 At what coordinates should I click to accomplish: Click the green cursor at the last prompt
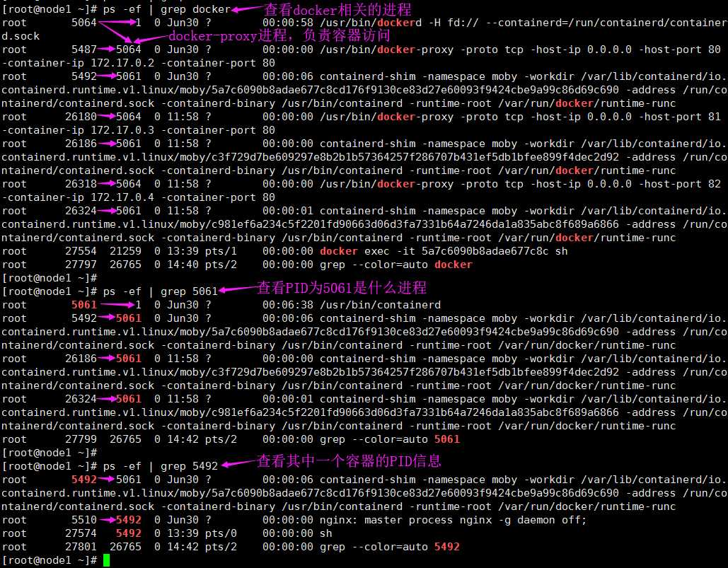coord(106,561)
